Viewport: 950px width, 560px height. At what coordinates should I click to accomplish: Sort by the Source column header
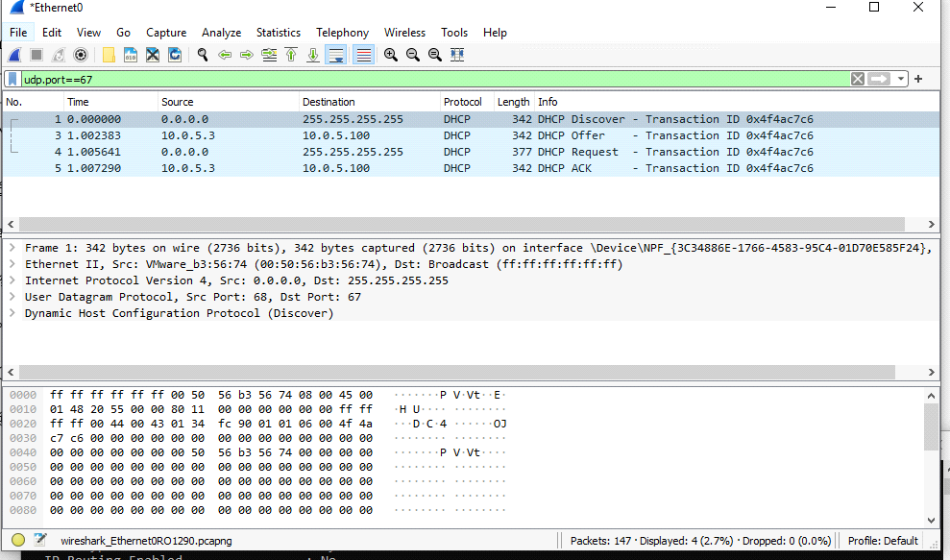pos(229,102)
